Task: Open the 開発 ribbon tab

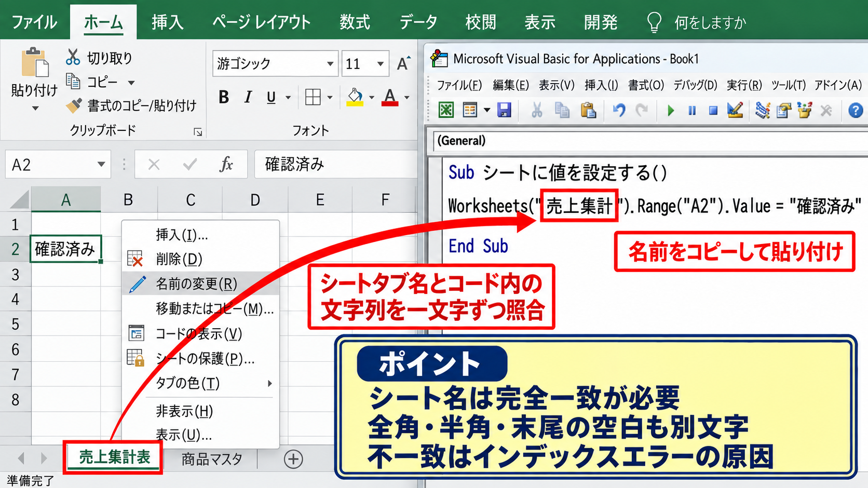Action: pyautogui.click(x=601, y=22)
